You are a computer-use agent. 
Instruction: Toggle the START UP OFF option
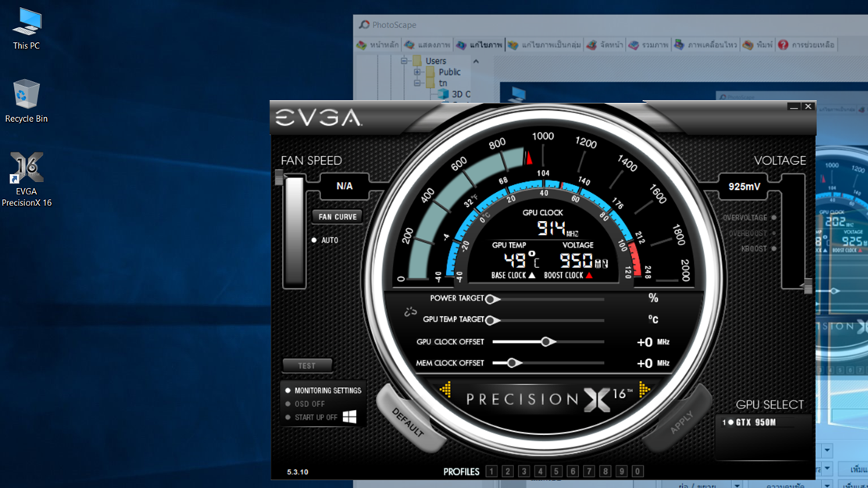point(311,418)
